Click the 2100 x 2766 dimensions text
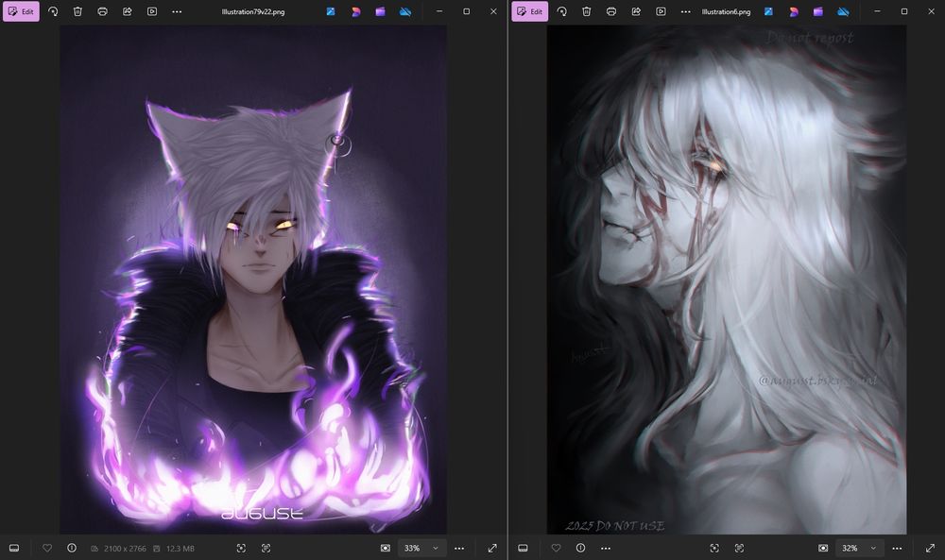Image resolution: width=945 pixels, height=560 pixels. [x=125, y=549]
